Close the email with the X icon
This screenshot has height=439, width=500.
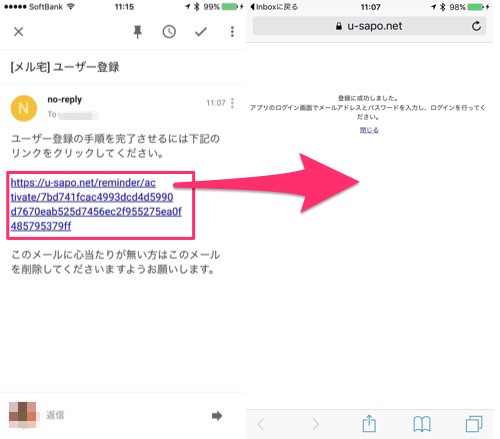click(x=19, y=32)
